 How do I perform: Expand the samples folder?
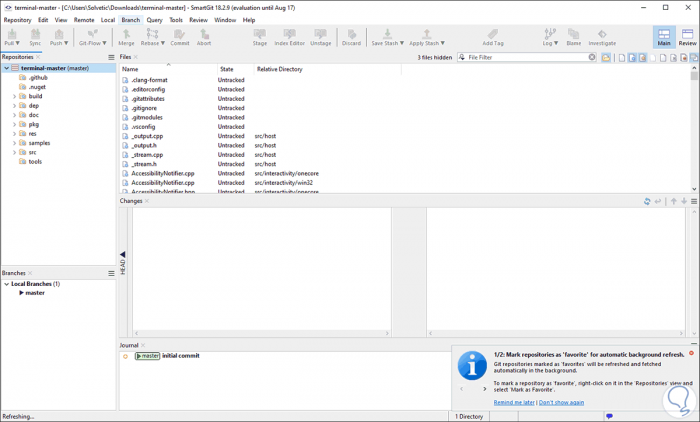click(x=14, y=143)
